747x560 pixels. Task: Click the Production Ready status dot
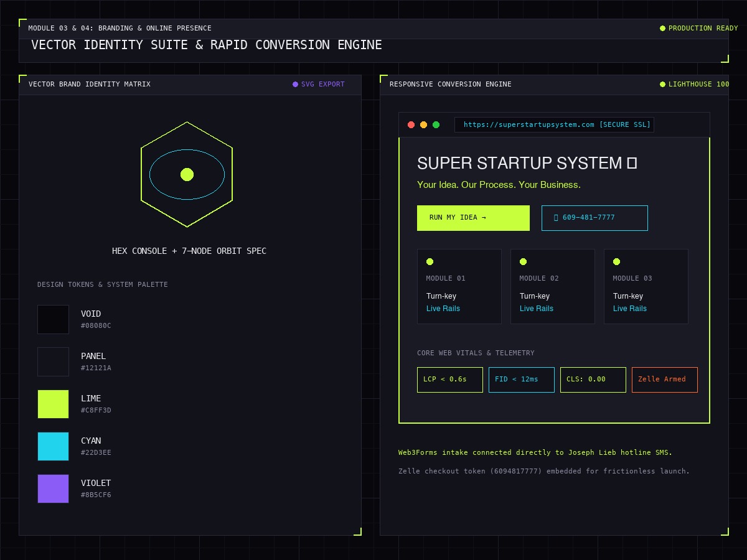[x=662, y=28]
